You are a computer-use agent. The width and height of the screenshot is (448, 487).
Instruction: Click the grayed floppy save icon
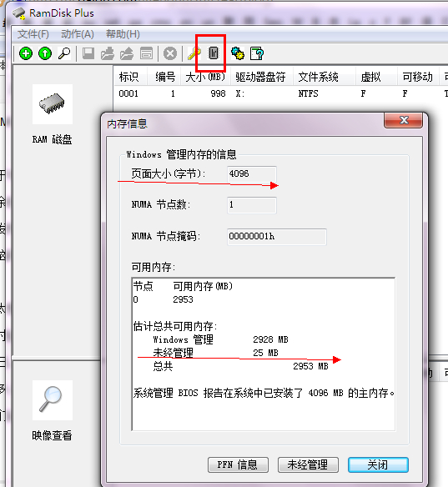pyautogui.click(x=88, y=53)
